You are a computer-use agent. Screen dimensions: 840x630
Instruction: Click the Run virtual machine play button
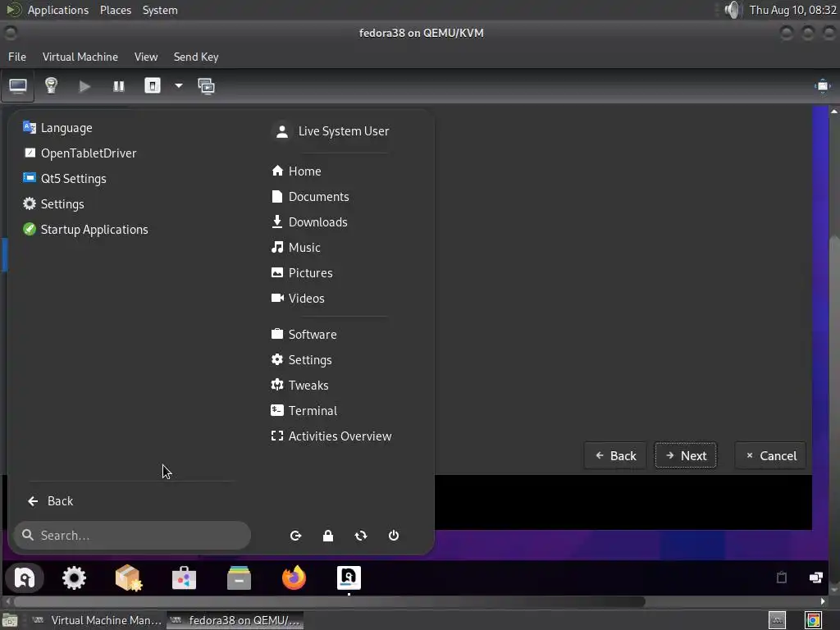(84, 86)
